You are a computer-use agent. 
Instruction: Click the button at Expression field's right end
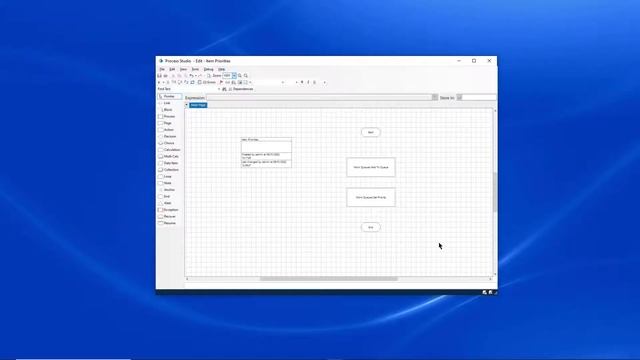[435, 98]
